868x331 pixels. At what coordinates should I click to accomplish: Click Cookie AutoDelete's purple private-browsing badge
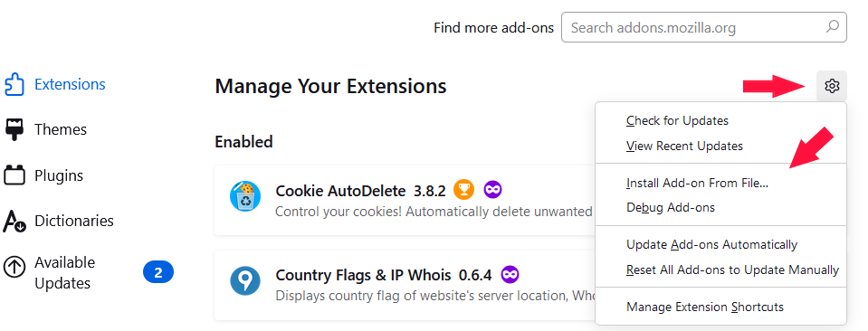coord(492,191)
